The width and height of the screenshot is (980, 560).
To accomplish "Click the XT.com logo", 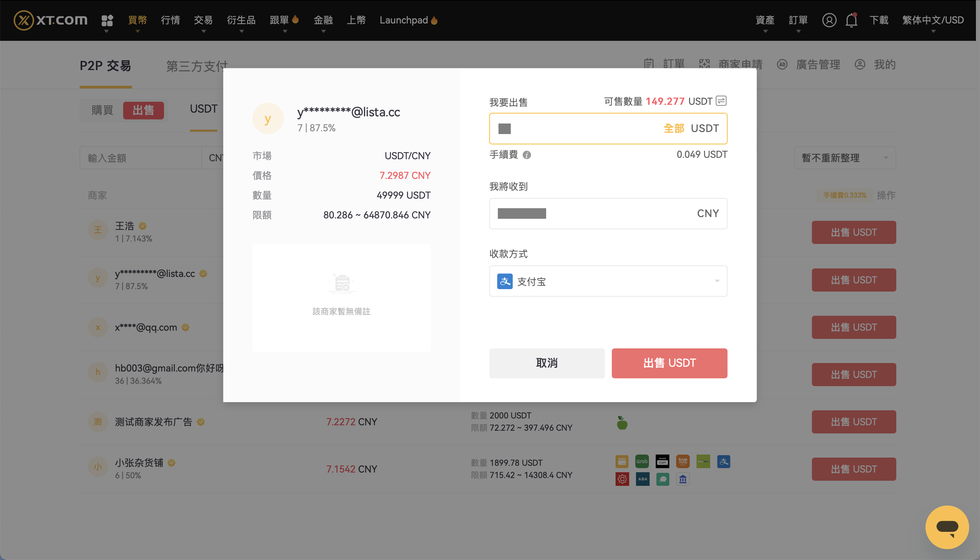I will click(50, 20).
